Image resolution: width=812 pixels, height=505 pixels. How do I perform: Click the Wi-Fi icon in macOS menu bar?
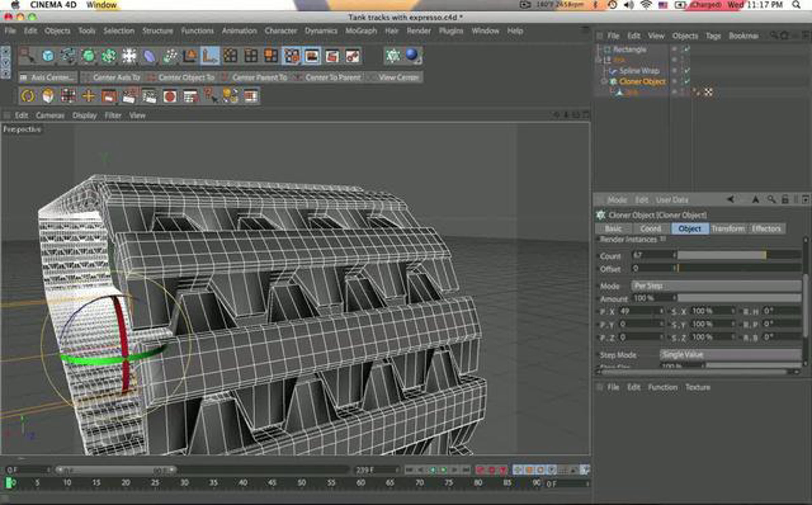coord(646,5)
